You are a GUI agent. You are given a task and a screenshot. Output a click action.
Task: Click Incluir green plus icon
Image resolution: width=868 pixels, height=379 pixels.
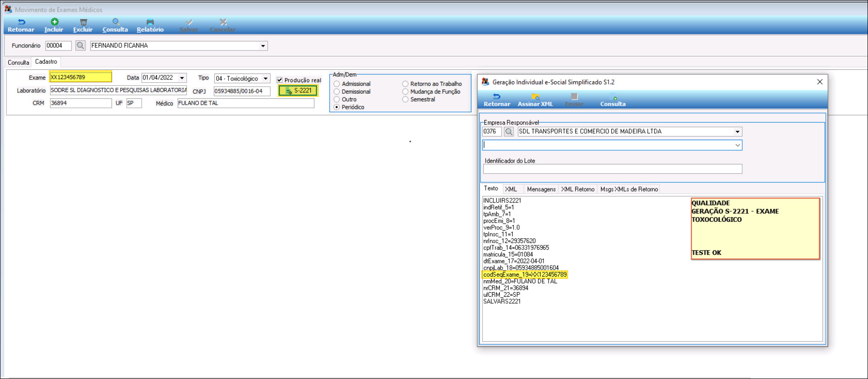click(x=54, y=22)
